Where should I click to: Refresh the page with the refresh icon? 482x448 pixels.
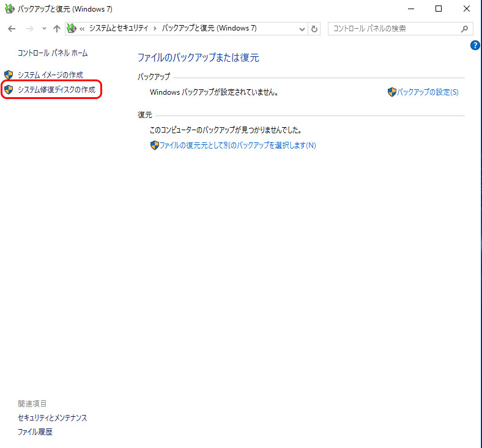(x=314, y=29)
